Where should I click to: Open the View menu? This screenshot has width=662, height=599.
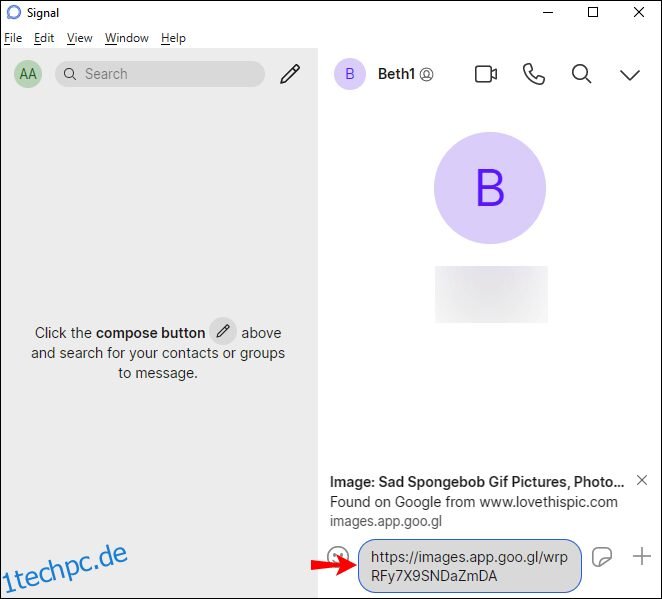[79, 38]
